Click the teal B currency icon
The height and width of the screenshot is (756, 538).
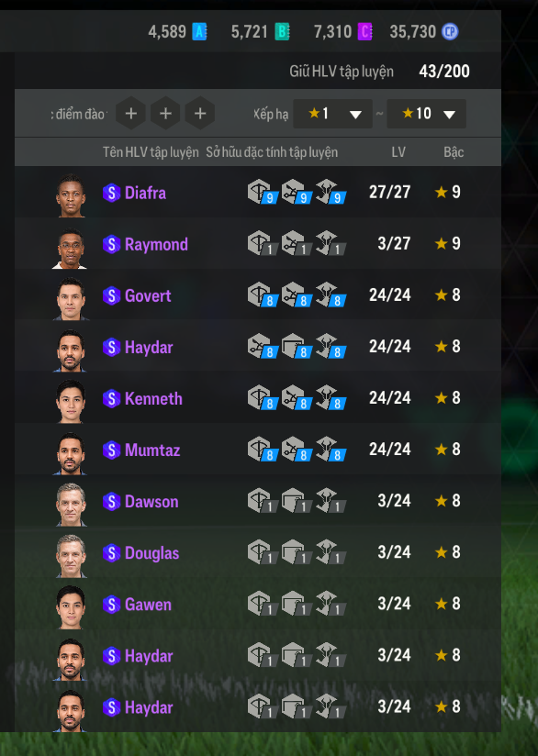[282, 32]
